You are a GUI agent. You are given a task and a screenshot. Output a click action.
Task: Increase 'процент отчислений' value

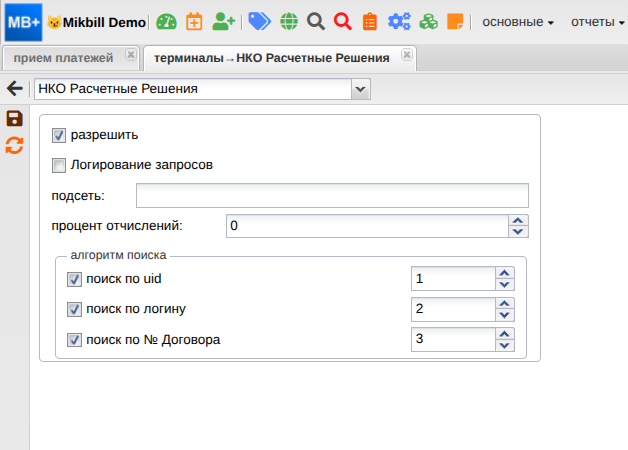click(x=518, y=221)
